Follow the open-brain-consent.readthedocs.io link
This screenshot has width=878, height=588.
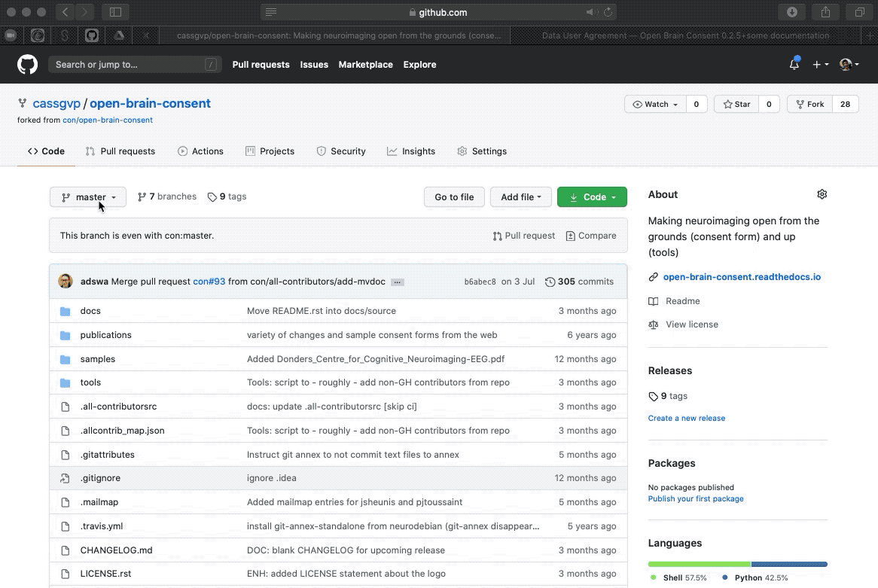[x=742, y=276]
